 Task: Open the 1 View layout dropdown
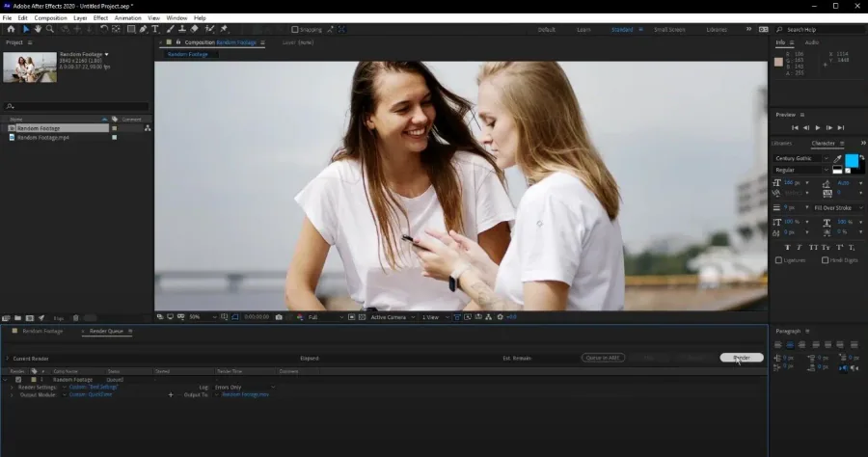435,317
